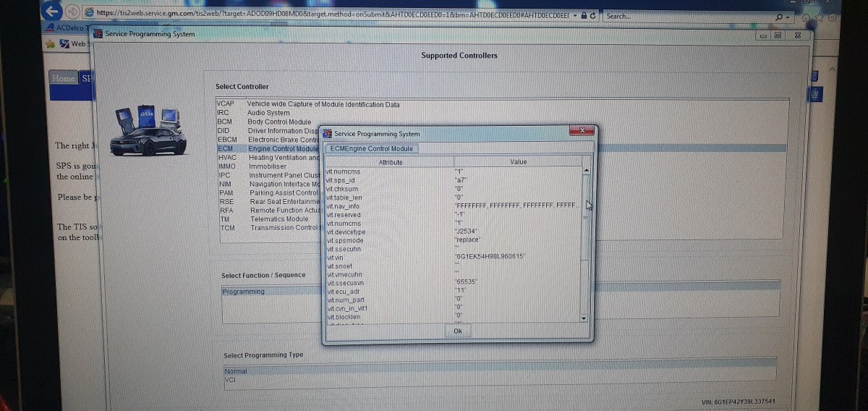868x411 pixels.
Task: Click the Value column header
Action: (x=518, y=162)
